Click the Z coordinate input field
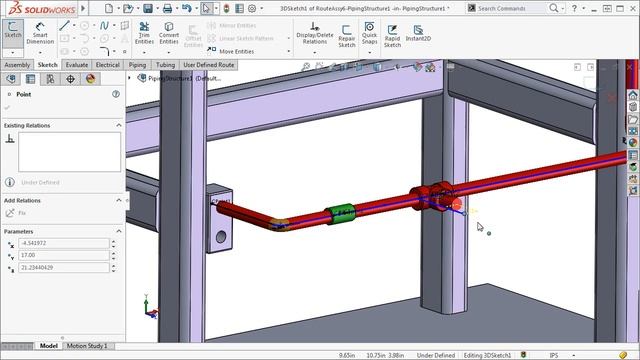Screen dimensions: 640x360 (64, 268)
